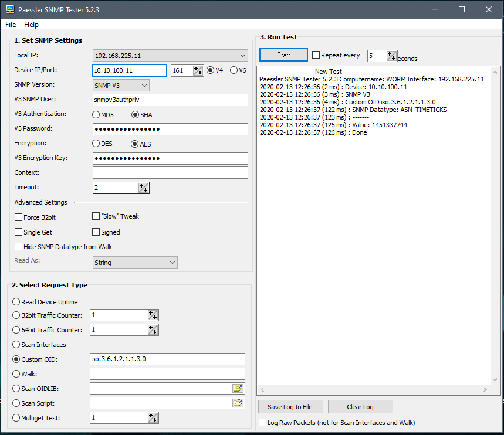
Task: Save Log to File
Action: tap(290, 407)
